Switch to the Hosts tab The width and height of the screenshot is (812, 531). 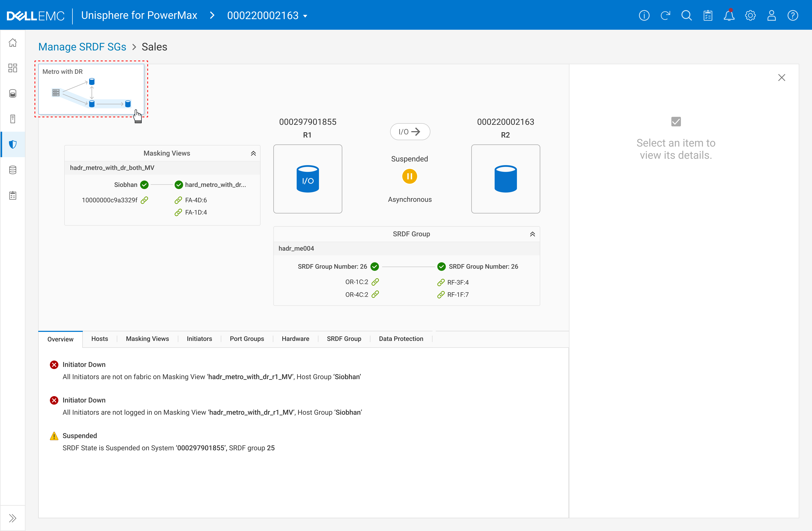point(100,339)
